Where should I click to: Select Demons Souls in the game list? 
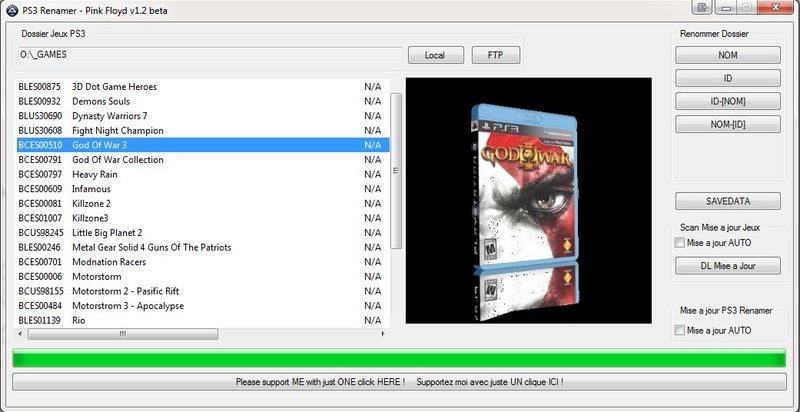pyautogui.click(x=203, y=101)
